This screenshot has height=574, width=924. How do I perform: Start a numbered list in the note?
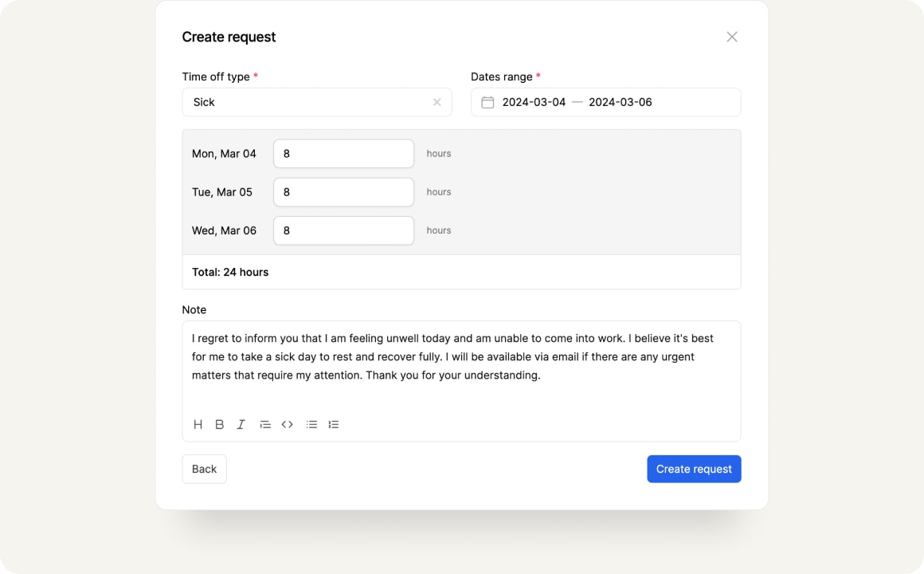click(x=334, y=424)
